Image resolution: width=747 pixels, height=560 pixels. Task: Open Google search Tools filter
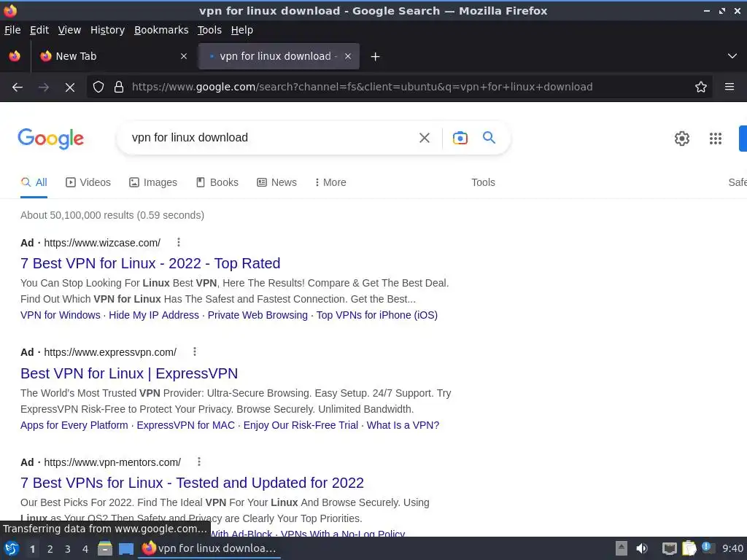click(483, 182)
